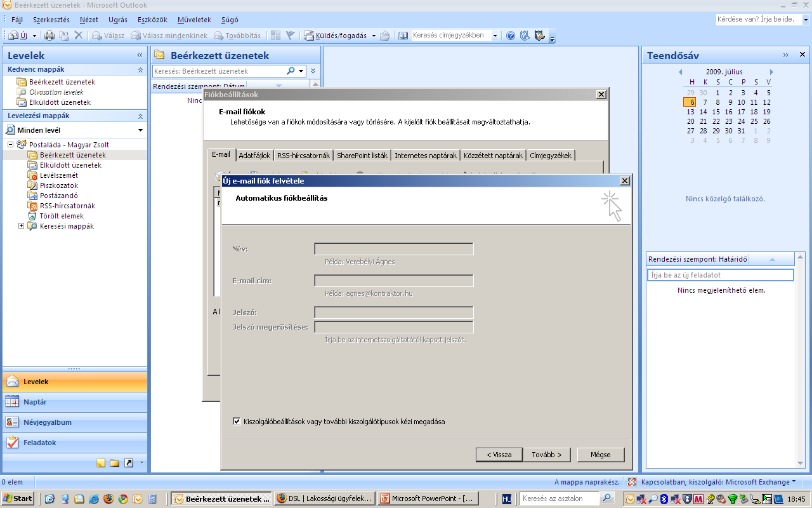812x508 pixels.
Task: Collapse the Kedvenc mappák section
Action: click(140, 70)
